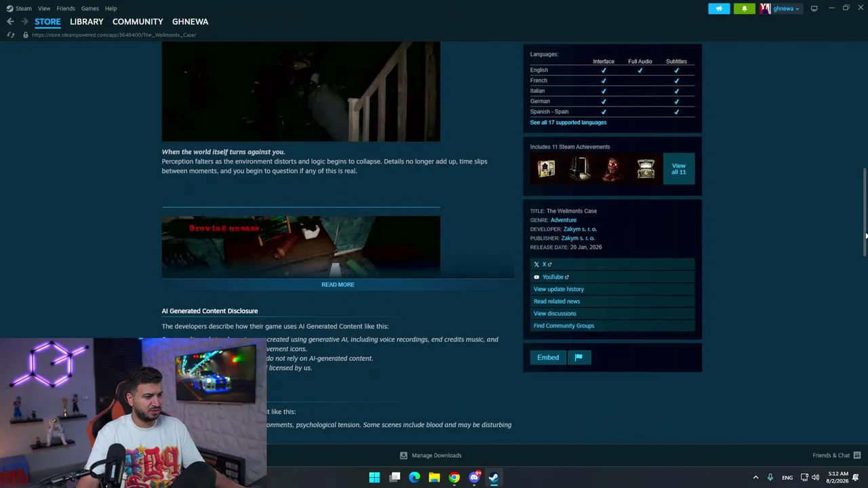Screen dimensions: 868x488
Task: Click the 'AI Generated Content Disclosure' heading
Action: point(210,311)
